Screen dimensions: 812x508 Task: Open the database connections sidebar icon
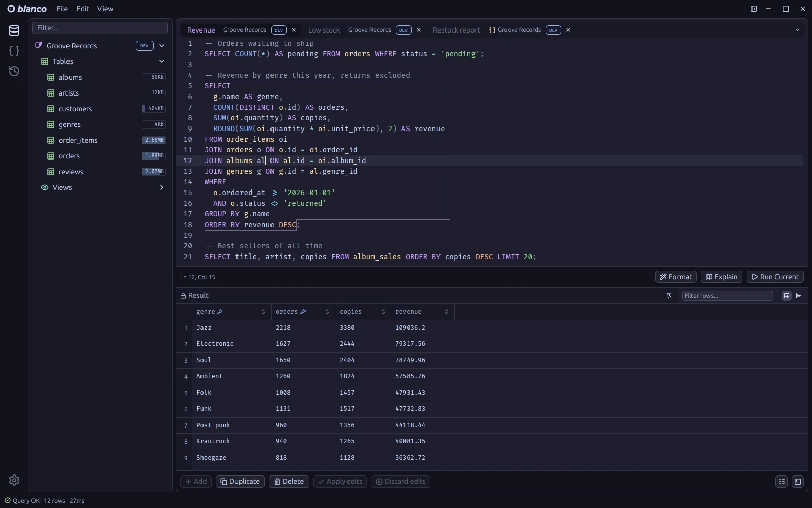14,30
